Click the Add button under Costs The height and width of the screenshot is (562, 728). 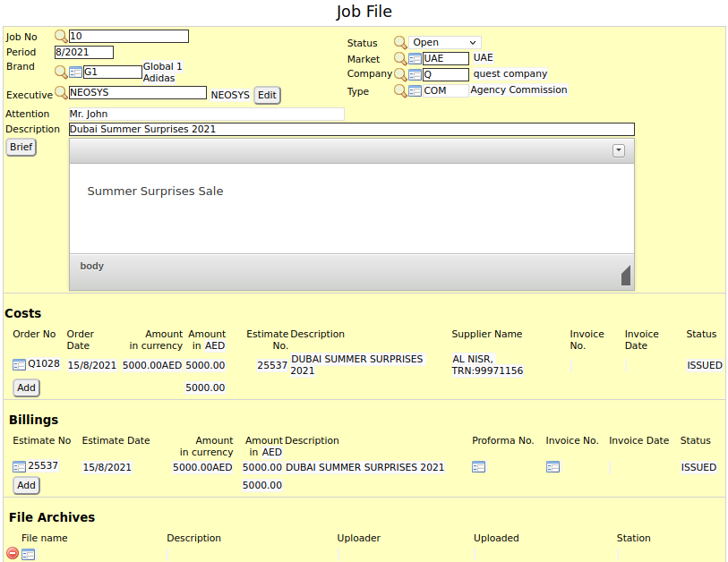pyautogui.click(x=27, y=388)
